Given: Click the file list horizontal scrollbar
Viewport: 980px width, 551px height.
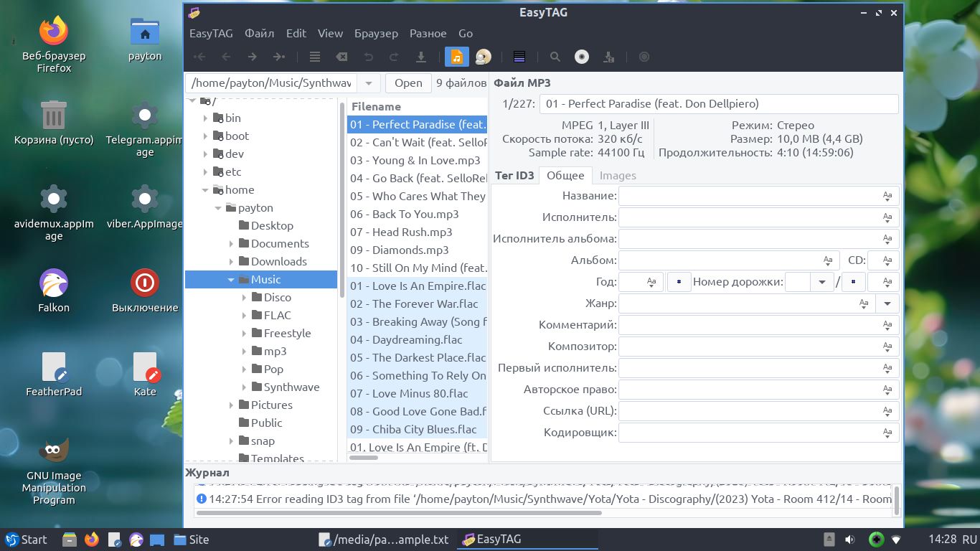Looking at the screenshot, I should click(x=364, y=457).
